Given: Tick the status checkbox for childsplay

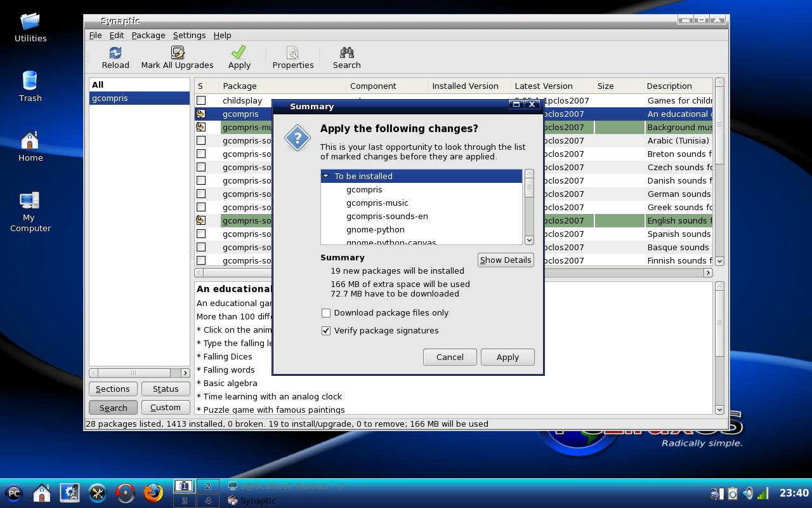Looking at the screenshot, I should click(201, 100).
